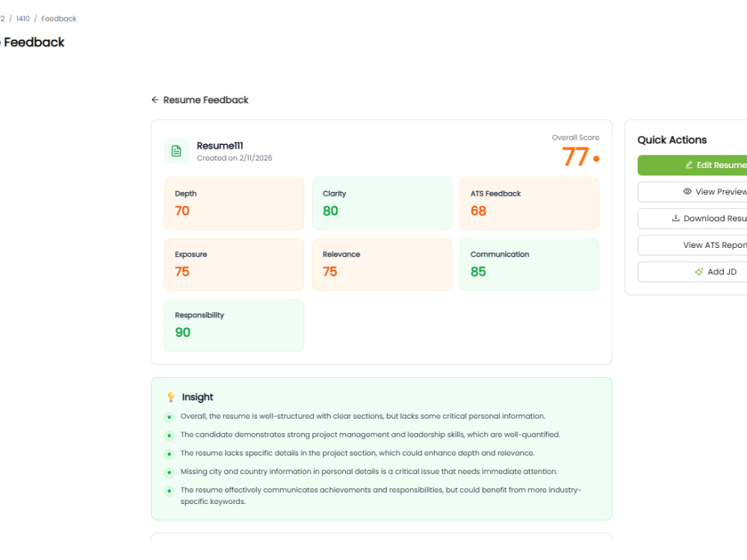Click star bullet for 'resume effectively communicates' insight
Viewport: 747px width, 560px height.
point(169,491)
